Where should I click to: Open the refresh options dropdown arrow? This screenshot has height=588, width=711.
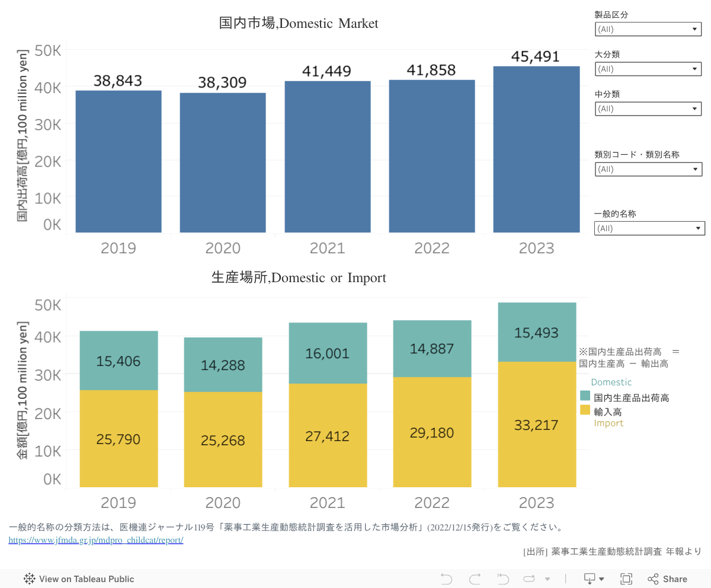547,579
